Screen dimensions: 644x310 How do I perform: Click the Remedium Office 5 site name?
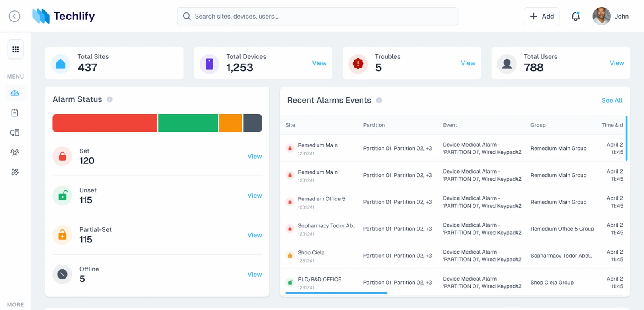click(x=322, y=199)
